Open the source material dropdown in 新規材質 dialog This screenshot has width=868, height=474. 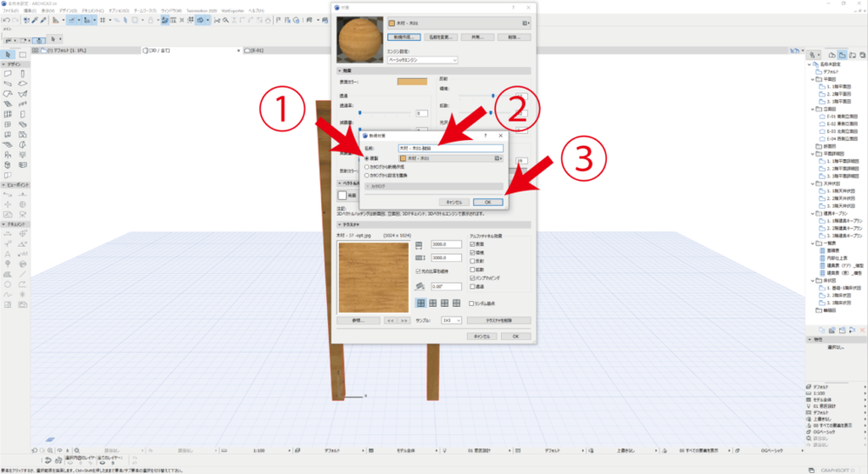[451, 158]
